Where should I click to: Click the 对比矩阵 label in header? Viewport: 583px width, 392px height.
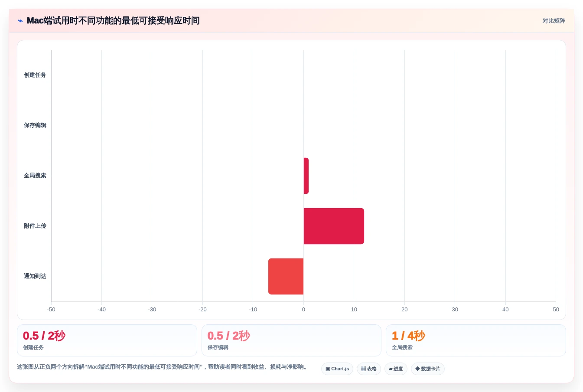tap(554, 21)
